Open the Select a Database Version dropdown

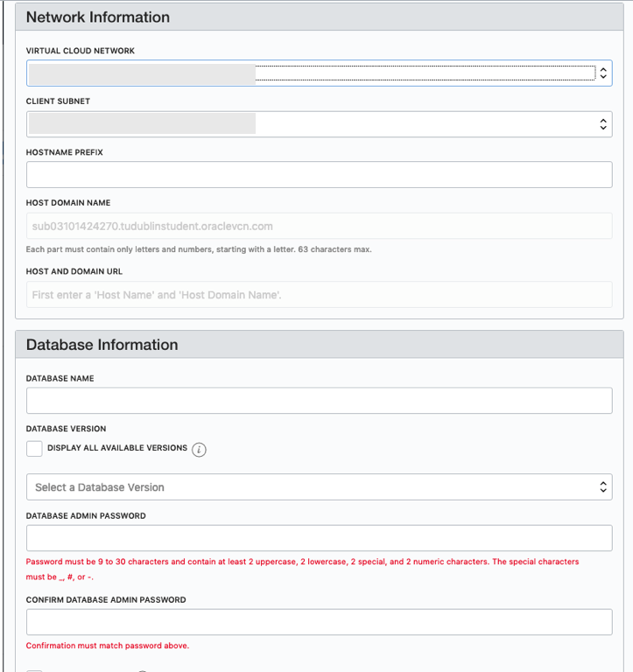(x=319, y=487)
